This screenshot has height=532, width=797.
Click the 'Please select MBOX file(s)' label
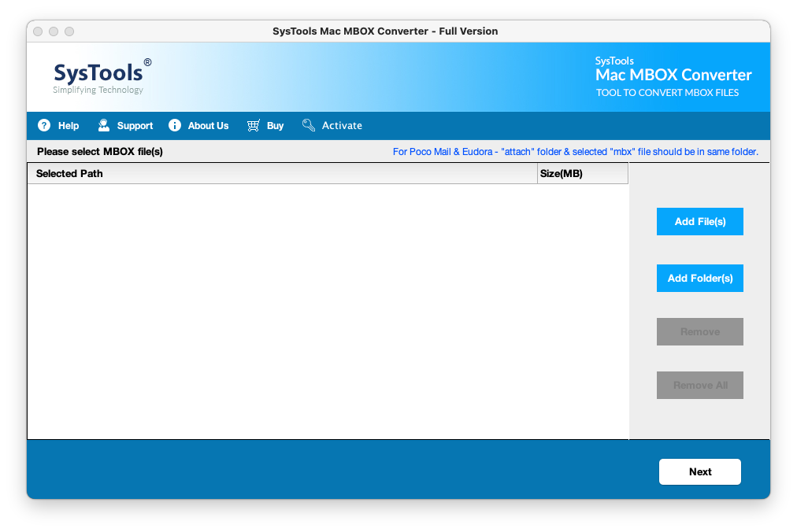(x=99, y=151)
